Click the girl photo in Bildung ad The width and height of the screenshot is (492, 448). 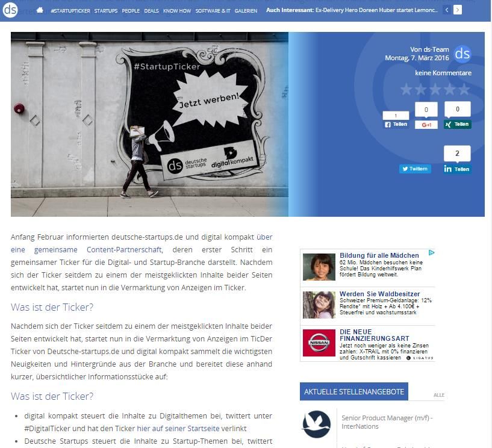319,267
